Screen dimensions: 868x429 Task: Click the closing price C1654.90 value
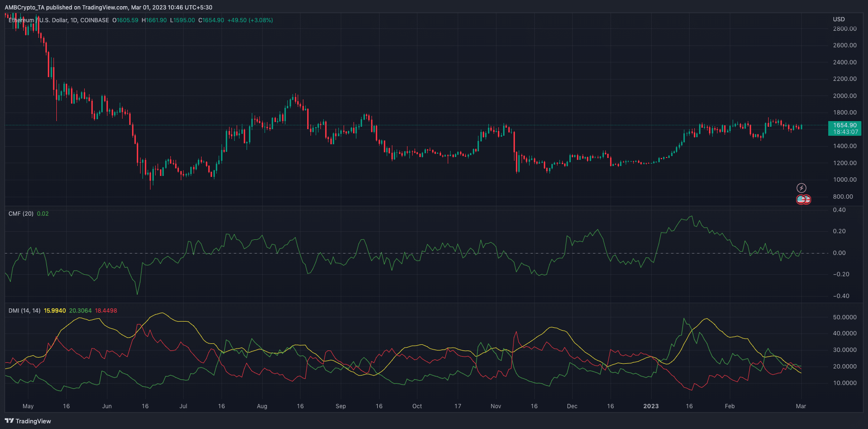click(211, 20)
